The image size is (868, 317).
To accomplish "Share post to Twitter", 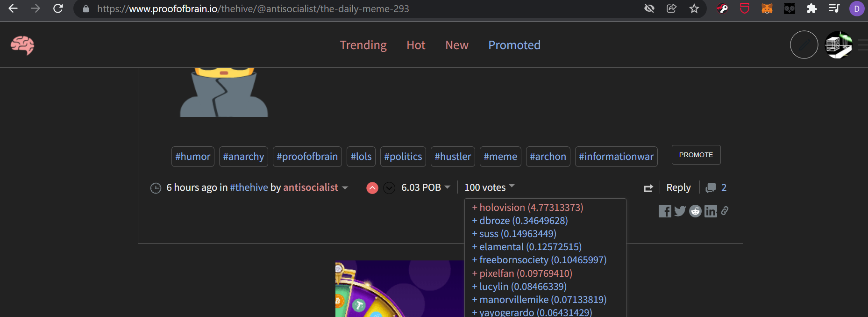I will (680, 211).
